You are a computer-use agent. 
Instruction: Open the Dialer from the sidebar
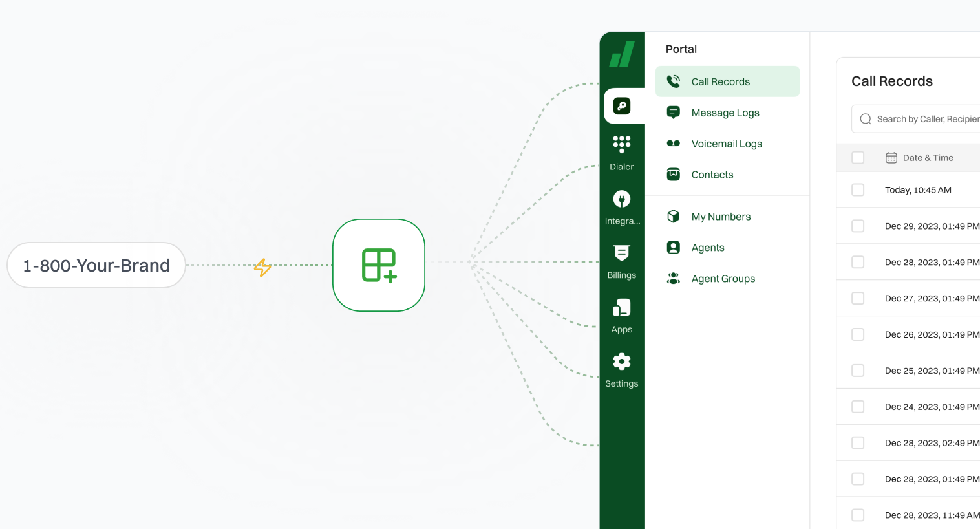[621, 151]
